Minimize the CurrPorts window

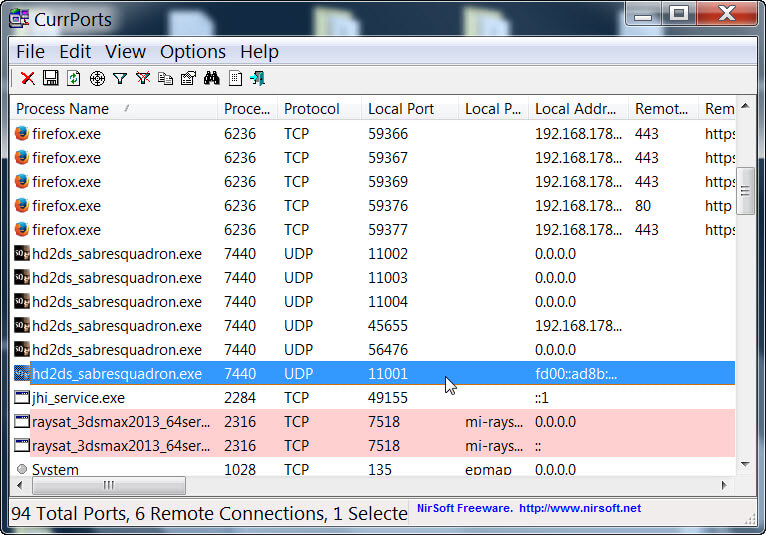tap(643, 14)
